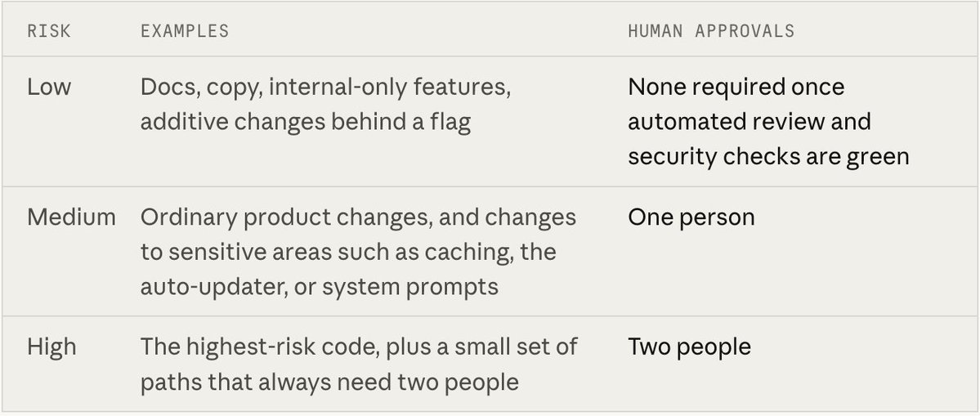Select the High risk cell
The width and height of the screenshot is (980, 416).
click(x=51, y=346)
